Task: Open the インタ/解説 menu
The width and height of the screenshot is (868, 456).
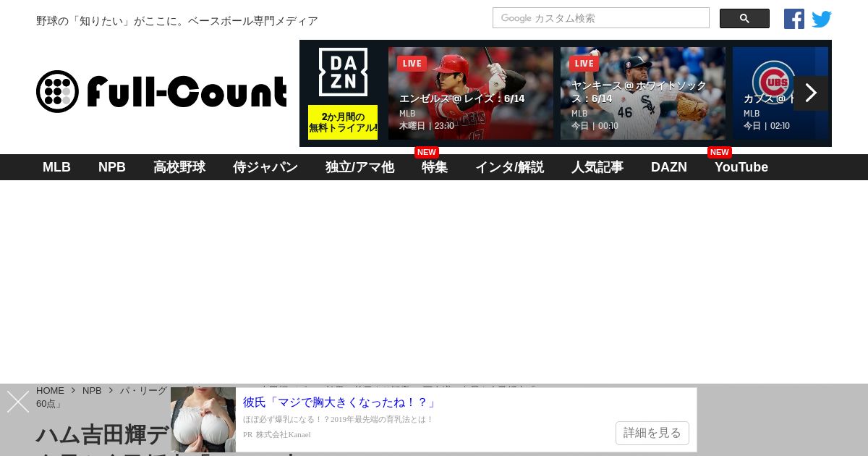Action: [x=509, y=167]
